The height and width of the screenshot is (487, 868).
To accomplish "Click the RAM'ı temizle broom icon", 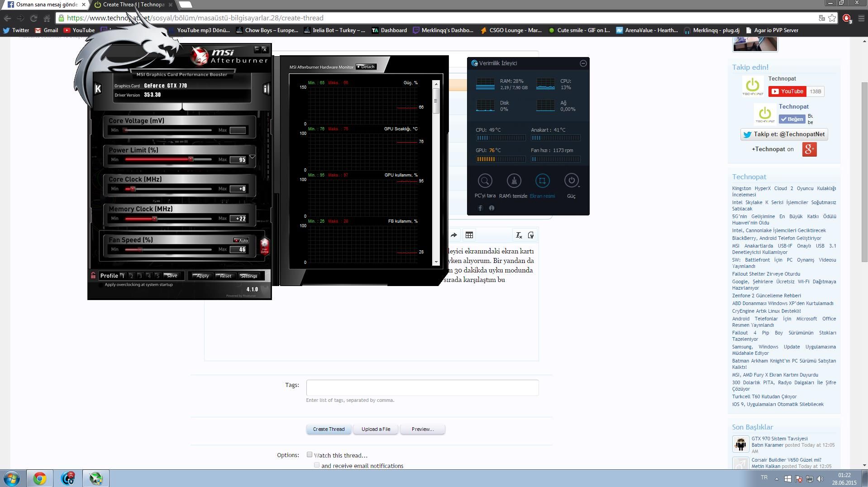I will (514, 181).
